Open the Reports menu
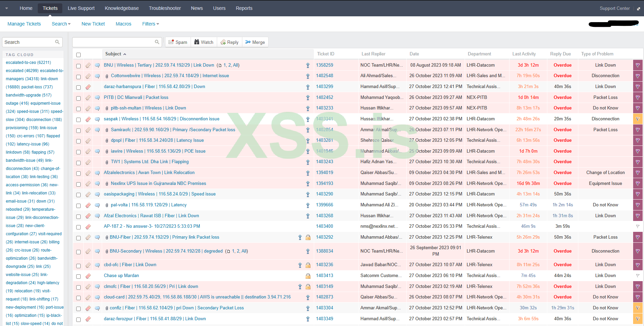The height and width of the screenshot is (326, 644). [x=244, y=8]
